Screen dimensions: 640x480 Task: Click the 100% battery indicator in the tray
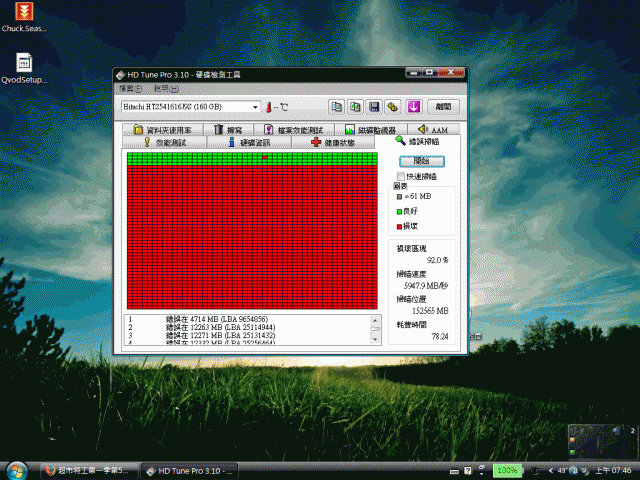point(507,471)
